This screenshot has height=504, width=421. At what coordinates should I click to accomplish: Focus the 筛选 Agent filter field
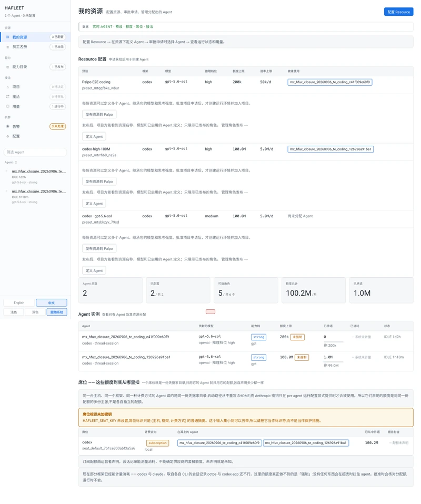click(35, 152)
